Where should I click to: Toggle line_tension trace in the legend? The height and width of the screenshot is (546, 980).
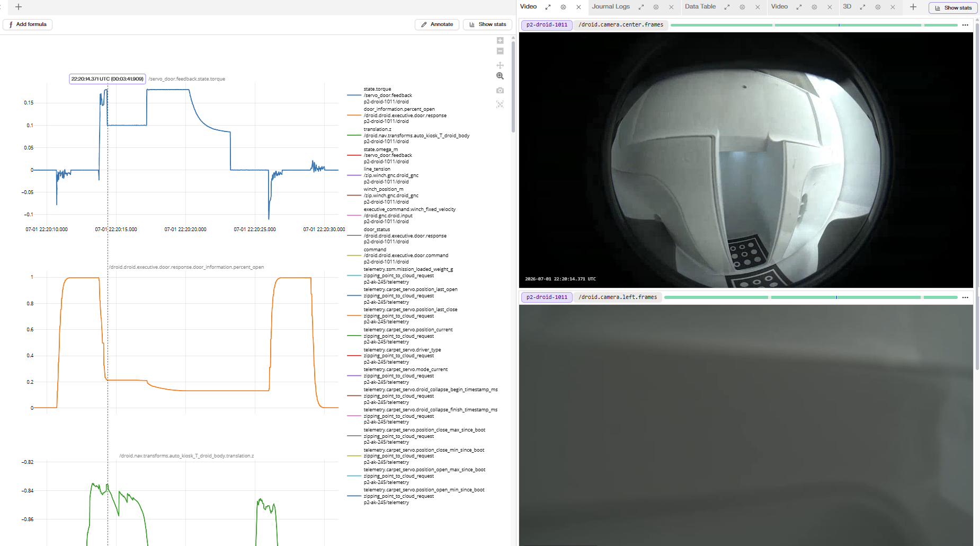(x=383, y=175)
